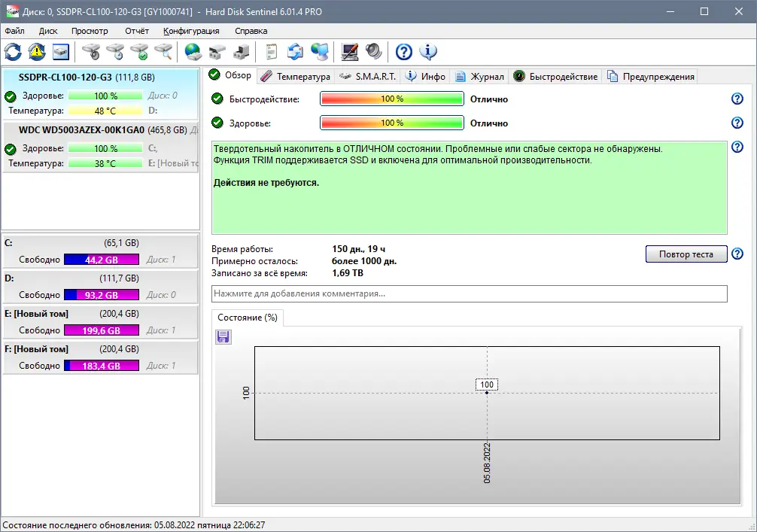Screen dimensions: 757x532
Task: Select partition E: [Новый том]
Action: click(100, 321)
